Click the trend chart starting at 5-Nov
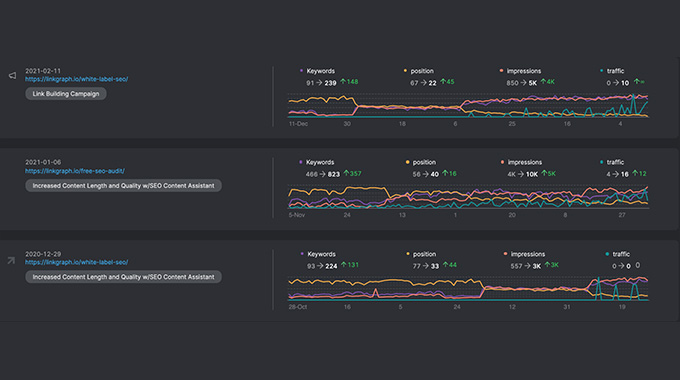 click(x=468, y=197)
